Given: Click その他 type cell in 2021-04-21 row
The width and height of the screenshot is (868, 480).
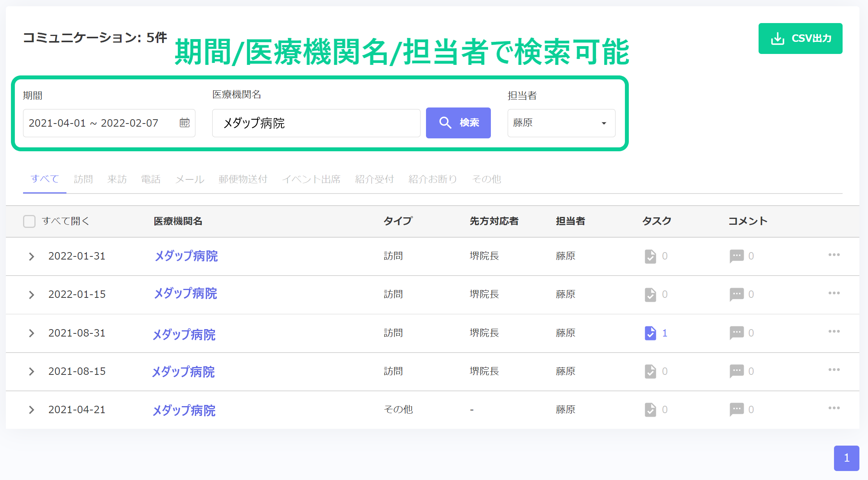Looking at the screenshot, I should point(398,409).
